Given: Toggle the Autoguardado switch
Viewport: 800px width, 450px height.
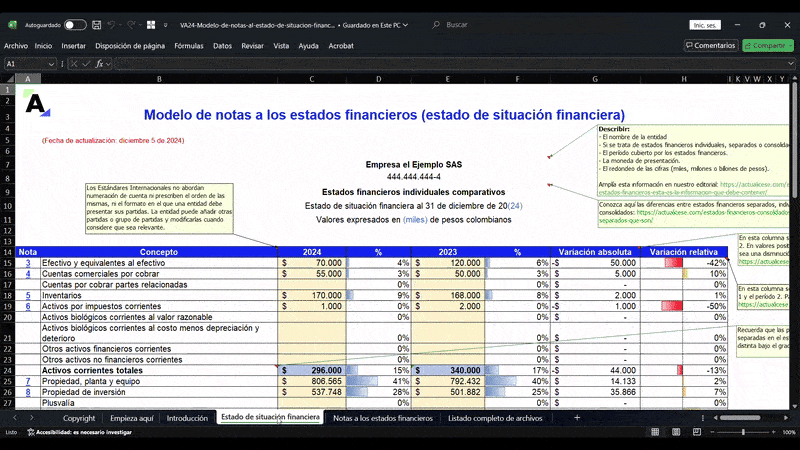Looking at the screenshot, I should pos(75,24).
